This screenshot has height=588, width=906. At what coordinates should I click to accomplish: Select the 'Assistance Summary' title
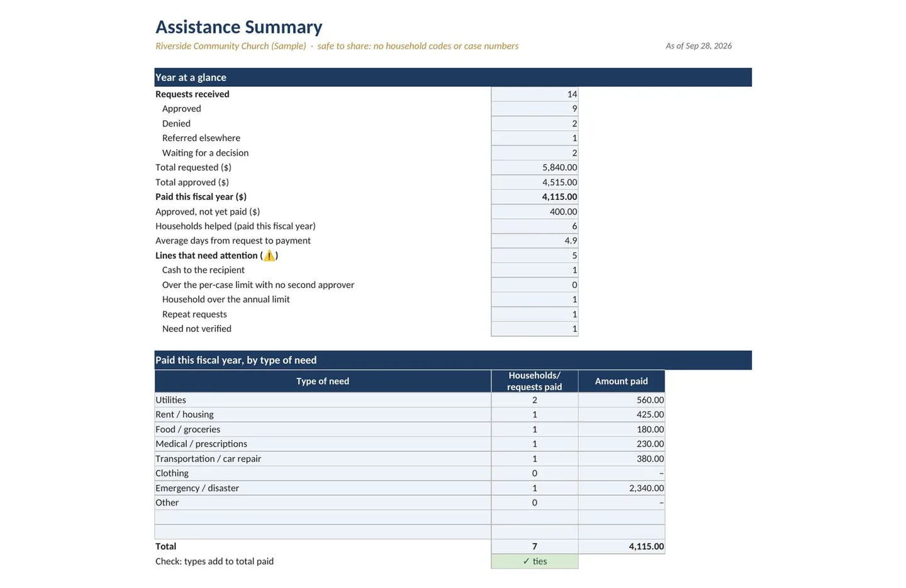238,27
